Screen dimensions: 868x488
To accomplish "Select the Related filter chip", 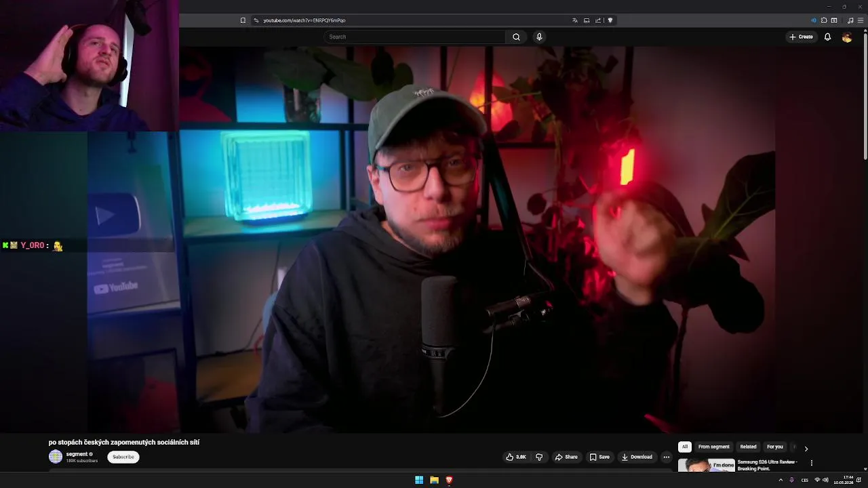I will (x=748, y=447).
